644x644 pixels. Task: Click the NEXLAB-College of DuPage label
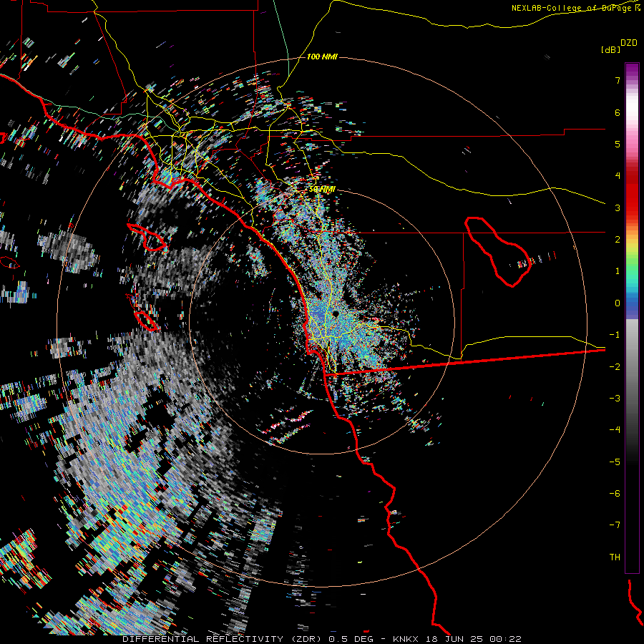click(x=572, y=8)
